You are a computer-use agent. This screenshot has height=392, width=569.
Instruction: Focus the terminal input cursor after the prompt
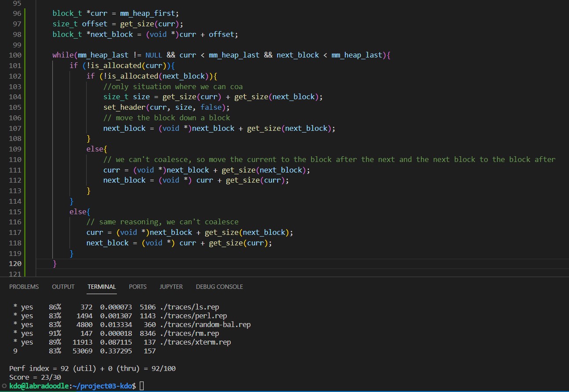point(141,385)
